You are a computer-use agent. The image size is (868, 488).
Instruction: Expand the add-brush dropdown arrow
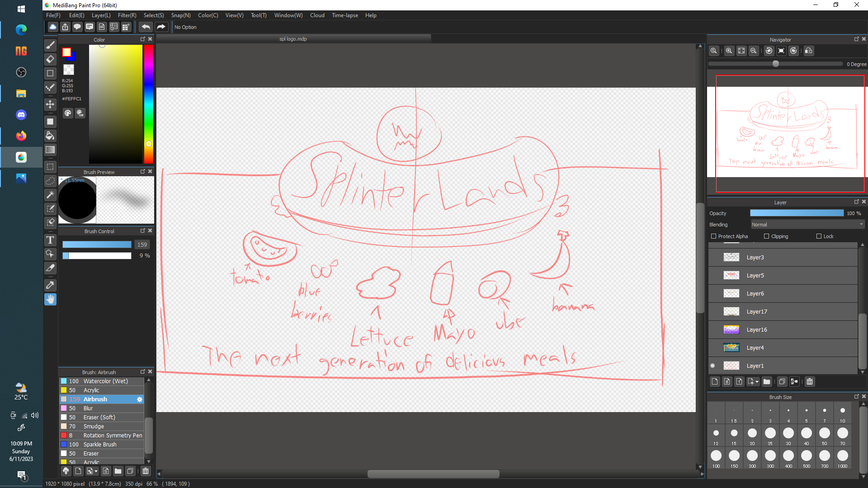tap(96, 471)
